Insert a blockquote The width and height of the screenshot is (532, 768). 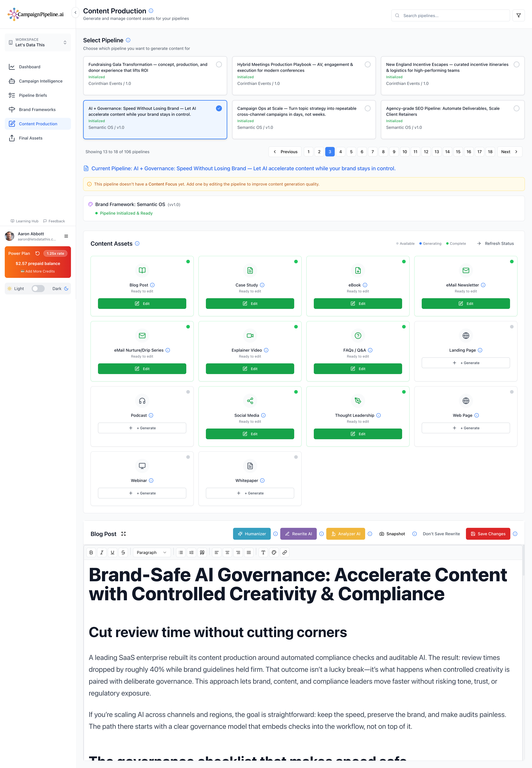click(202, 552)
